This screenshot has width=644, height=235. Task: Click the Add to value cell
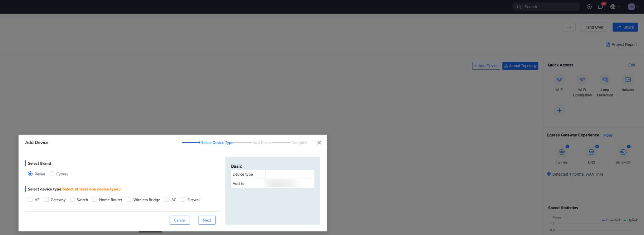[290, 183]
